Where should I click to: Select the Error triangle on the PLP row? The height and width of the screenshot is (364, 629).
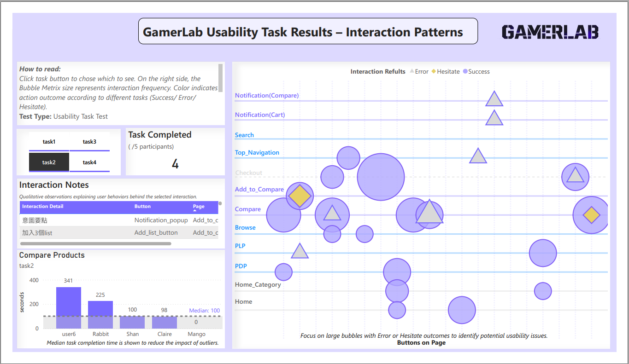point(300,252)
